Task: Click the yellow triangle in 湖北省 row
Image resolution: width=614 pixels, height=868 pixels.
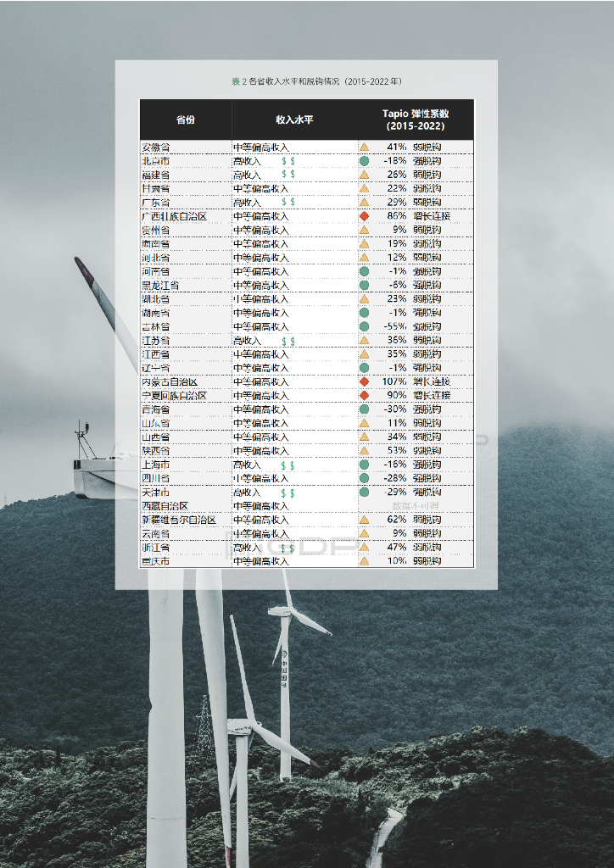Action: point(364,299)
